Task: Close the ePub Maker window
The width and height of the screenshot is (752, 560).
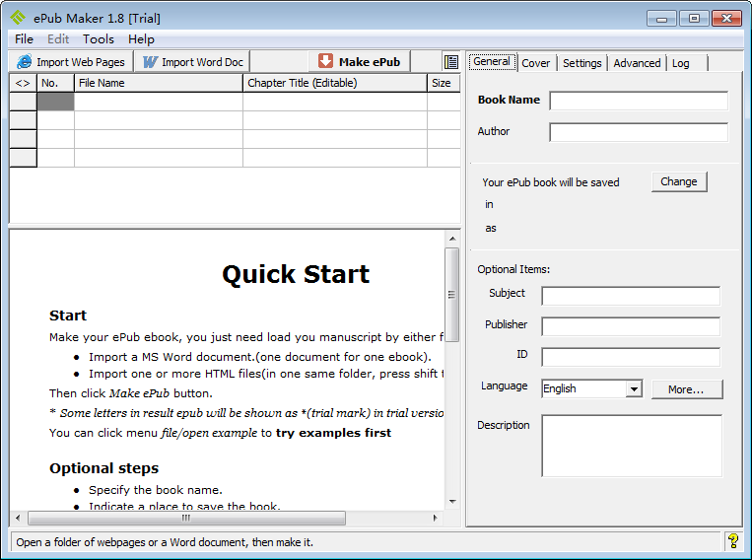Action: pyautogui.click(x=726, y=19)
